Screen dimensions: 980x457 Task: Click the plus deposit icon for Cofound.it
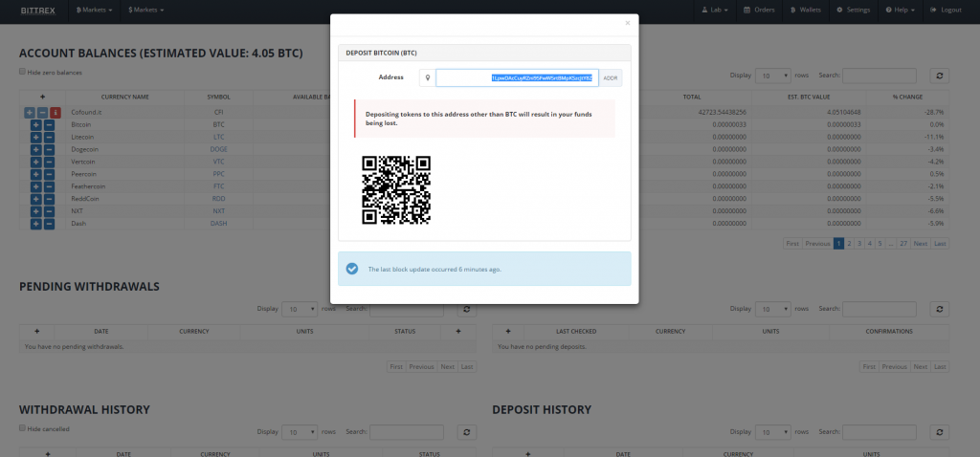coord(30,113)
